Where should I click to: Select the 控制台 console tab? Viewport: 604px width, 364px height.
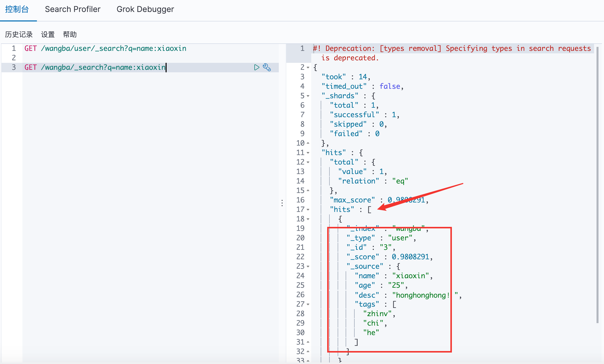[x=17, y=9]
